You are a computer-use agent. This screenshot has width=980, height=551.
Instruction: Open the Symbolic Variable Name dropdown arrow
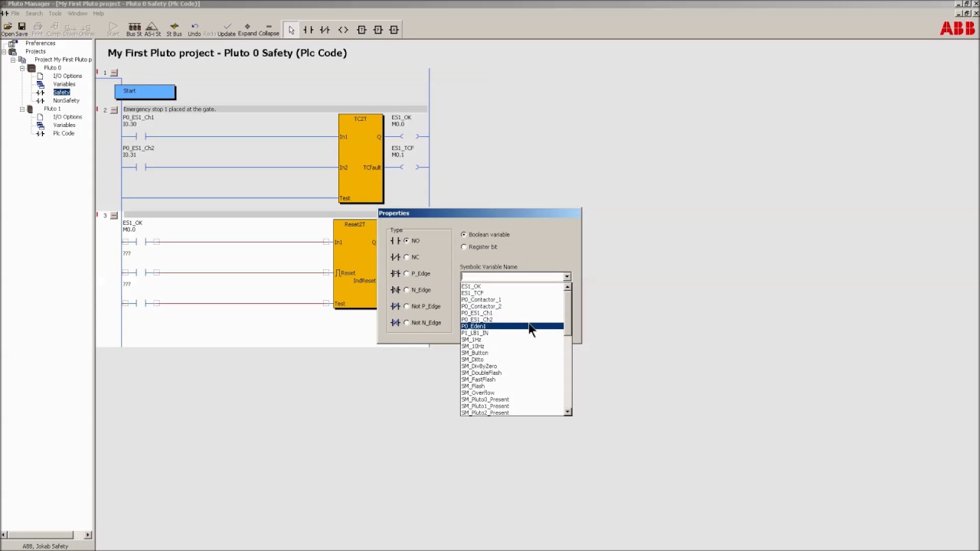coord(567,276)
